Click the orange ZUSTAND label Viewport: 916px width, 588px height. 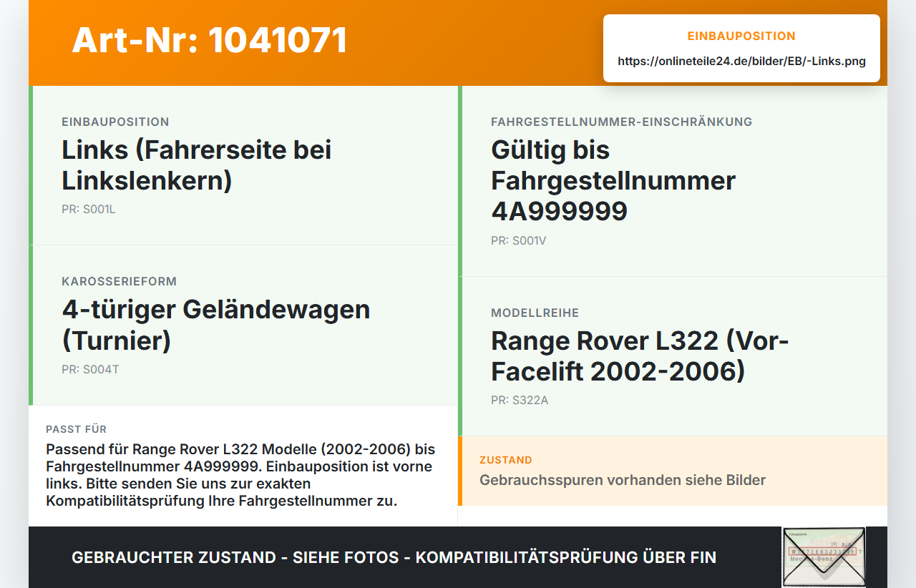[x=506, y=460]
